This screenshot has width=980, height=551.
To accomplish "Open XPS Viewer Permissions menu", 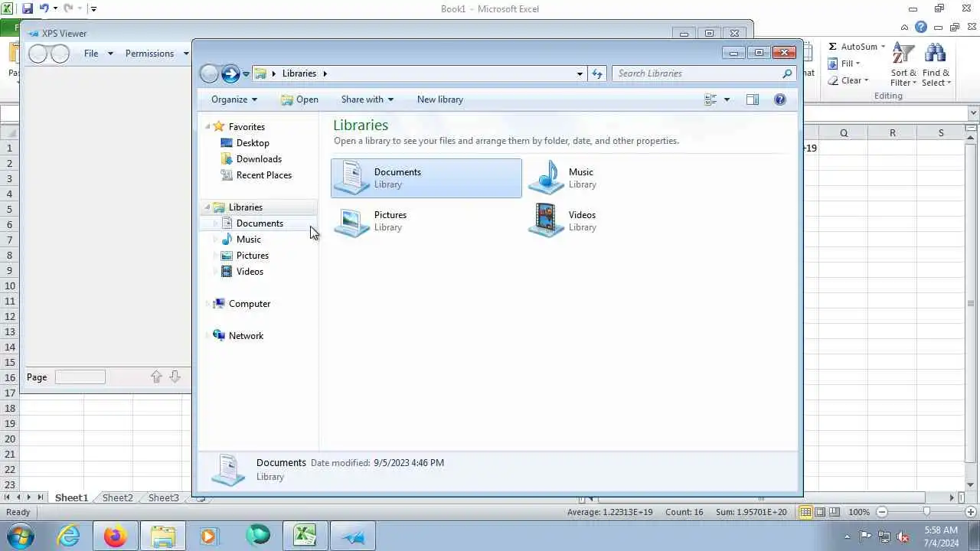I will click(157, 54).
